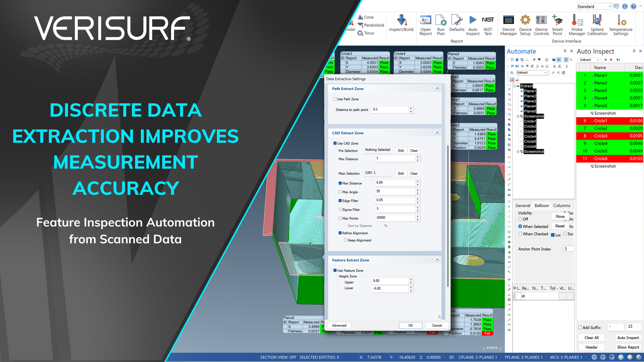
Task: Click the Distance to path point field
Action: 390,110
